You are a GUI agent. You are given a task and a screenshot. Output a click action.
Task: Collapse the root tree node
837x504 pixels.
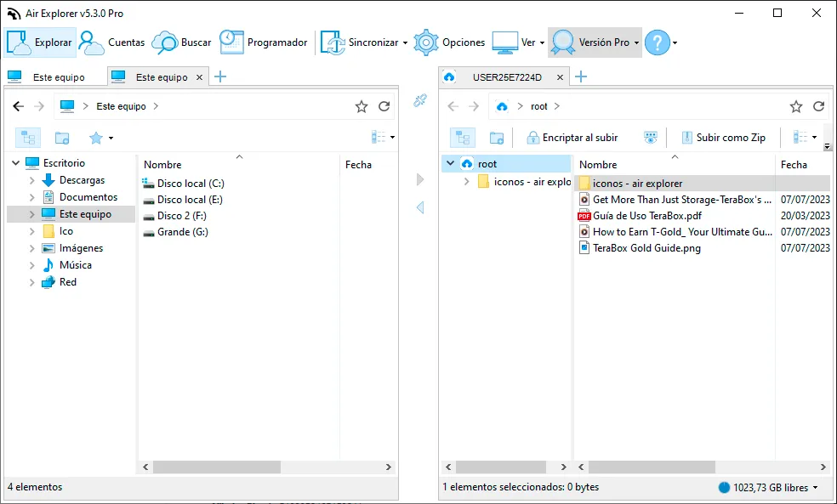tap(451, 163)
